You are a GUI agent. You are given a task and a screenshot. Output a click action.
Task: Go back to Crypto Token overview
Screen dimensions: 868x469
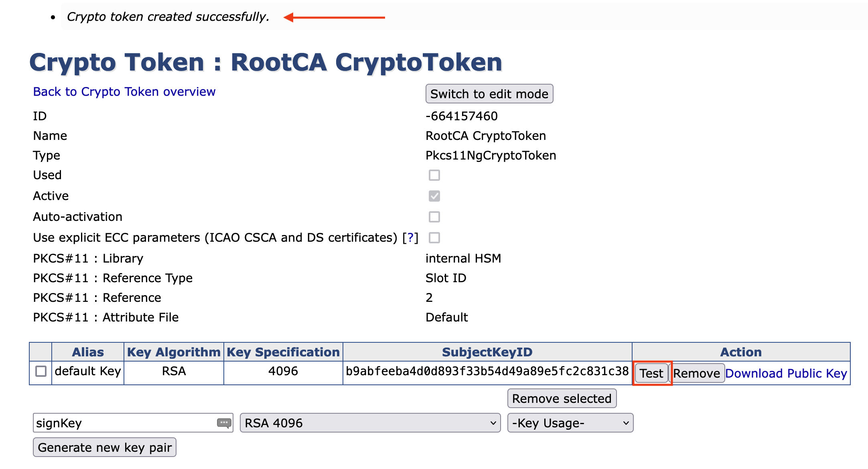(124, 92)
